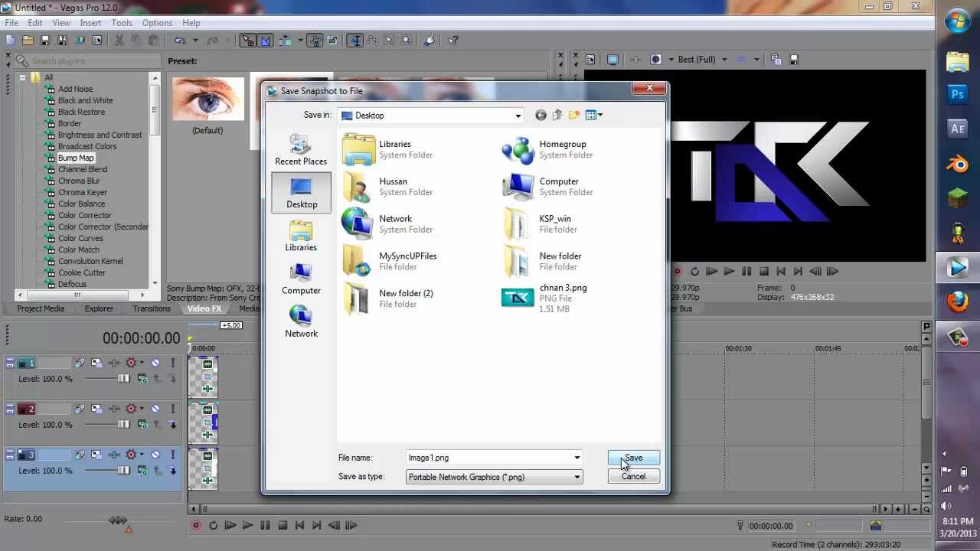Switch to the Project Media tab
980x551 pixels.
(x=41, y=308)
